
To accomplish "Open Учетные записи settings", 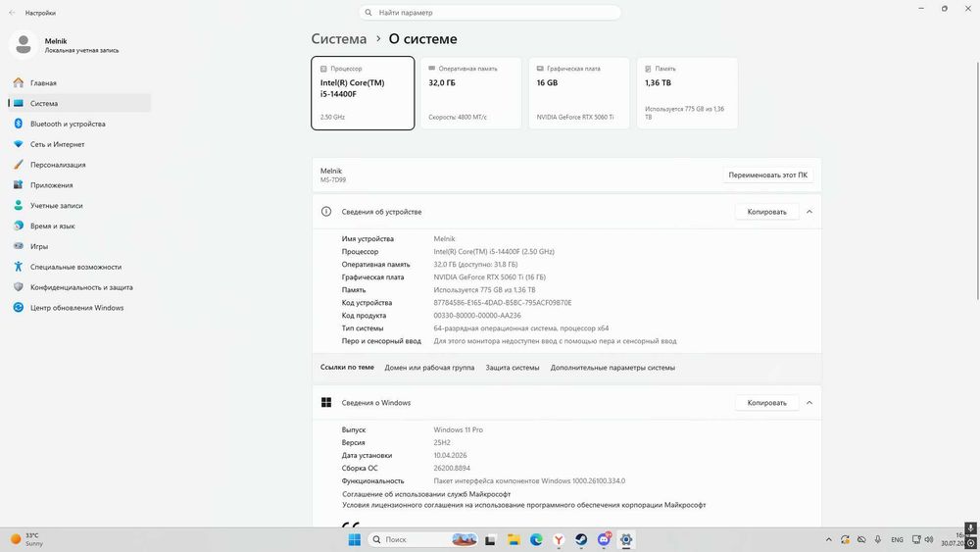I will pyautogui.click(x=79, y=206).
